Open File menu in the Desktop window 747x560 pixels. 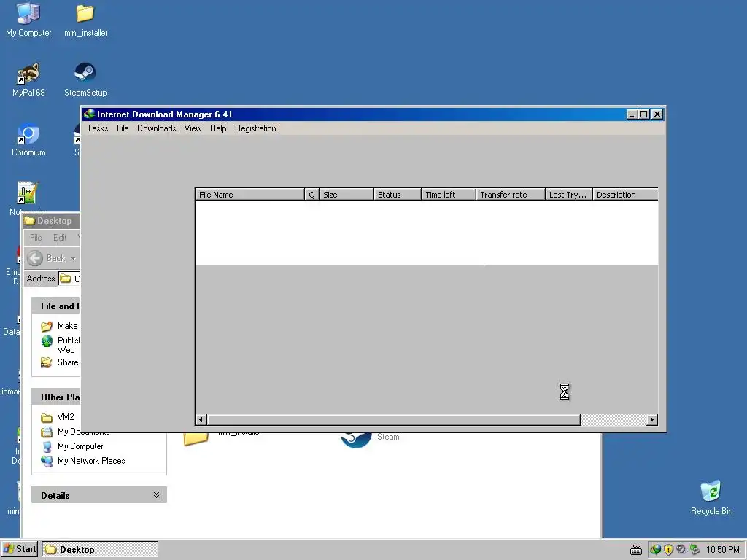[x=36, y=238]
